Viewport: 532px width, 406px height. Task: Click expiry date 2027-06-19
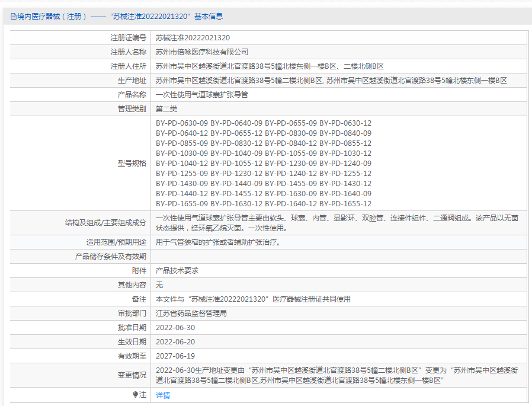[175, 356]
